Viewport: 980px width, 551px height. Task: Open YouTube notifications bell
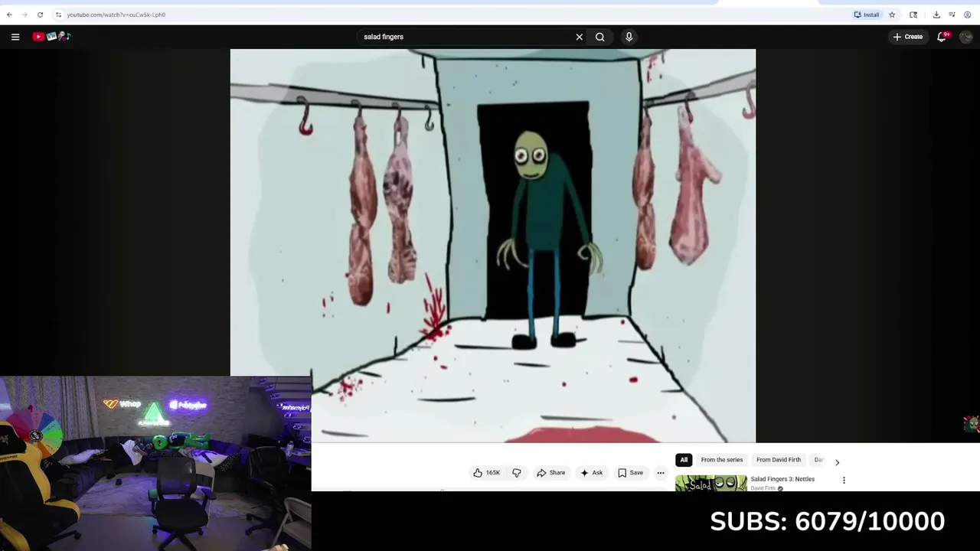942,37
